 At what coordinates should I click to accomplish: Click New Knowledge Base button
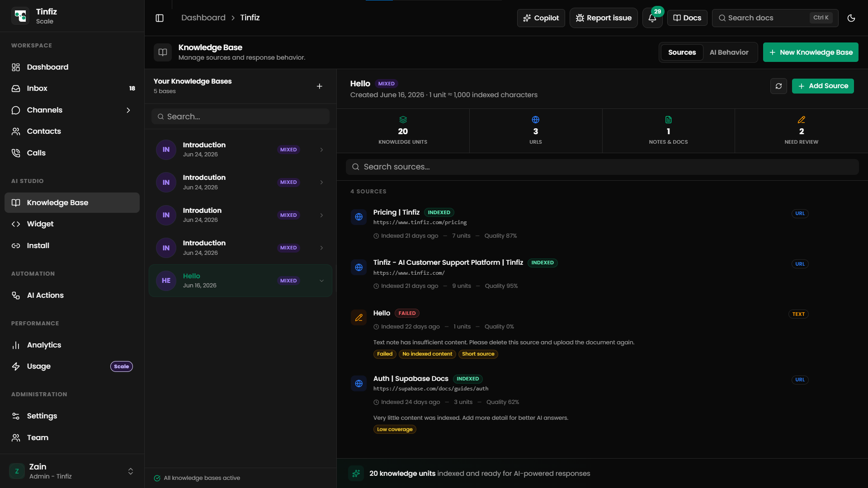[811, 52]
